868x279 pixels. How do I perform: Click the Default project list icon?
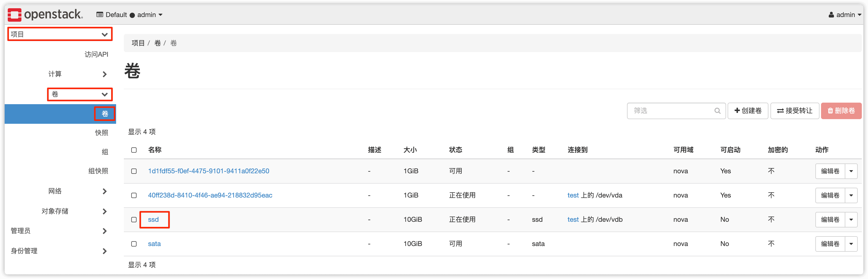100,14
